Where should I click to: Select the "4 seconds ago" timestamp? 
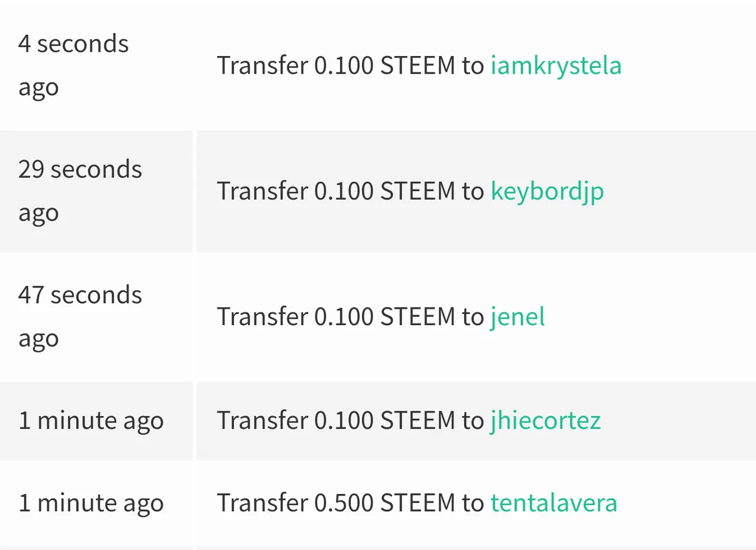tap(73, 66)
